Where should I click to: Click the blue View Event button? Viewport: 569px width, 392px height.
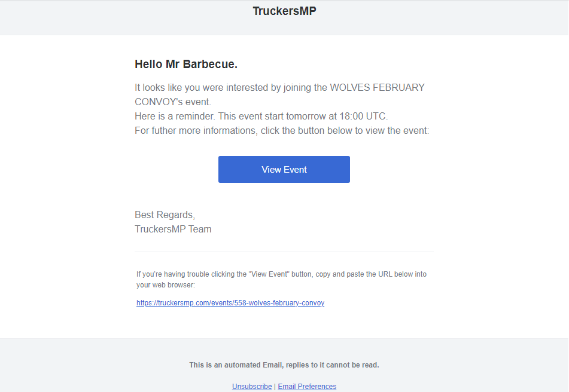click(284, 169)
